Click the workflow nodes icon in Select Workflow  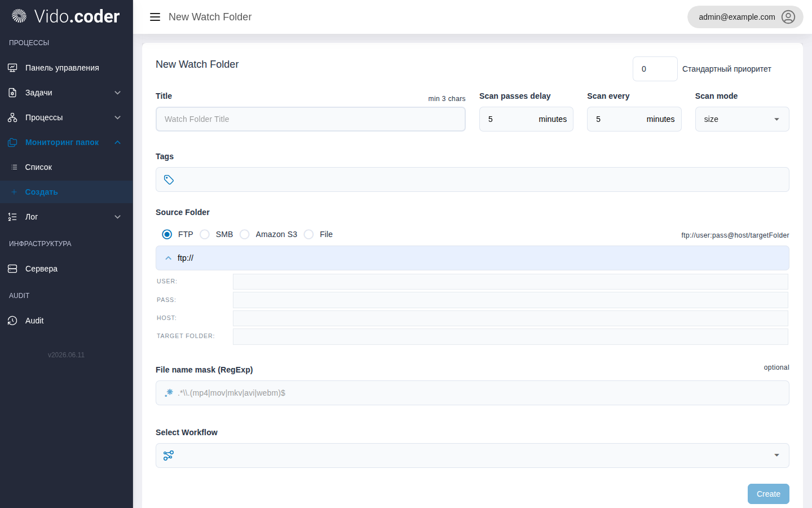tap(169, 456)
